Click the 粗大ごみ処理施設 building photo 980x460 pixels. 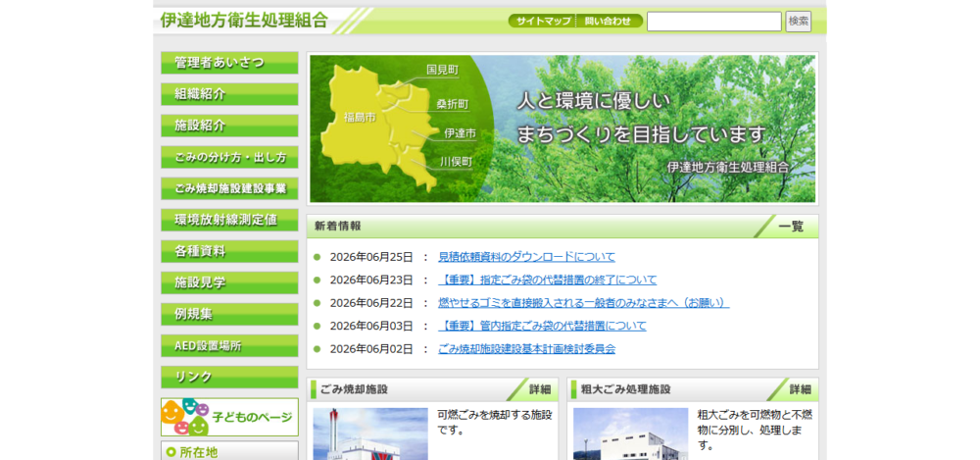point(630,434)
